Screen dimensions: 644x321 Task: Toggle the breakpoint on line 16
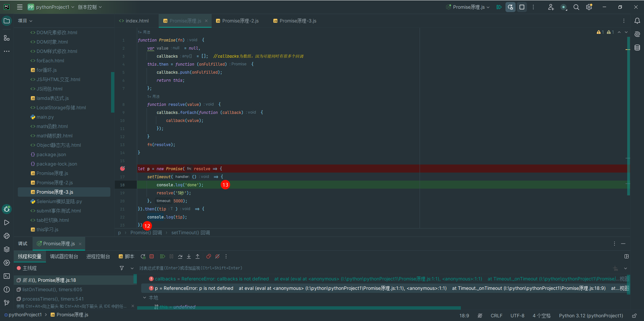(x=122, y=169)
